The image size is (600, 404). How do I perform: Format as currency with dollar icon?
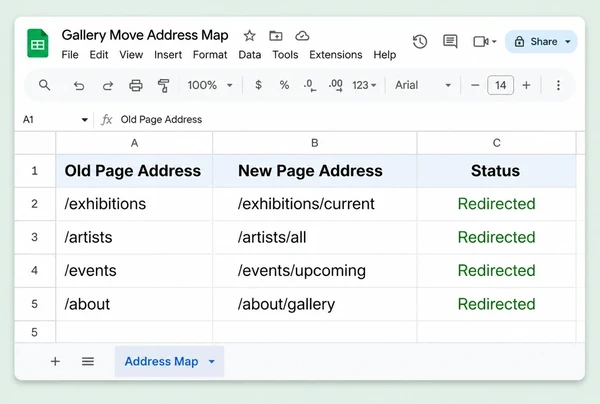click(x=258, y=85)
